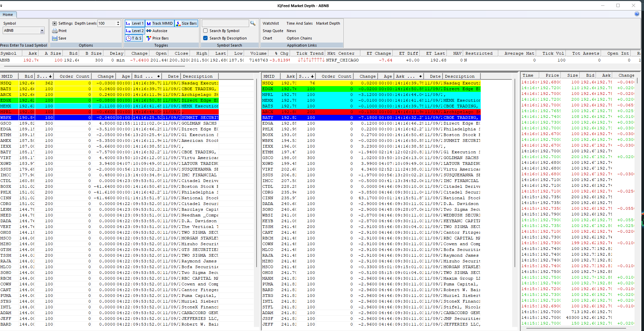The width and height of the screenshot is (644, 331).
Task: Switch to the Home ribbon tab
Action: [x=8, y=15]
